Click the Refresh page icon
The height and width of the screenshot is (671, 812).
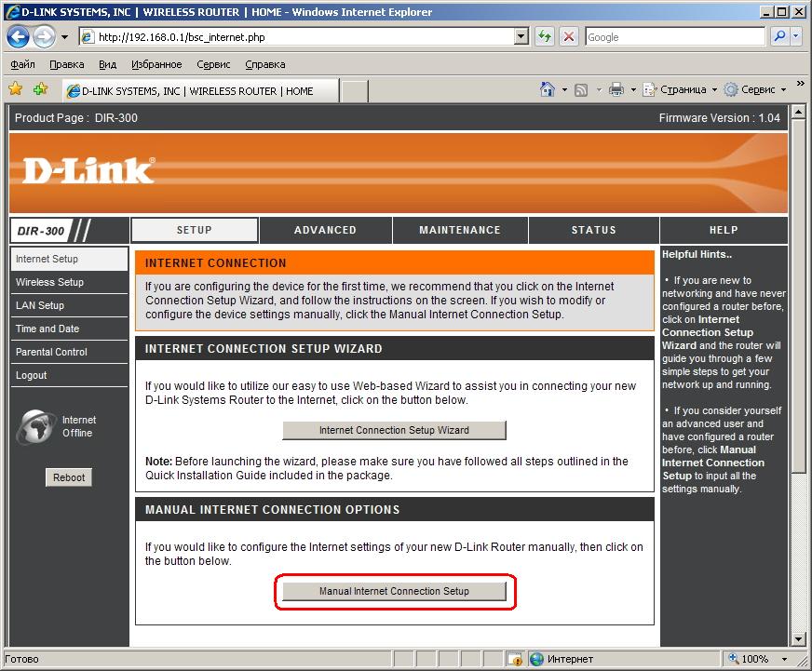(545, 37)
